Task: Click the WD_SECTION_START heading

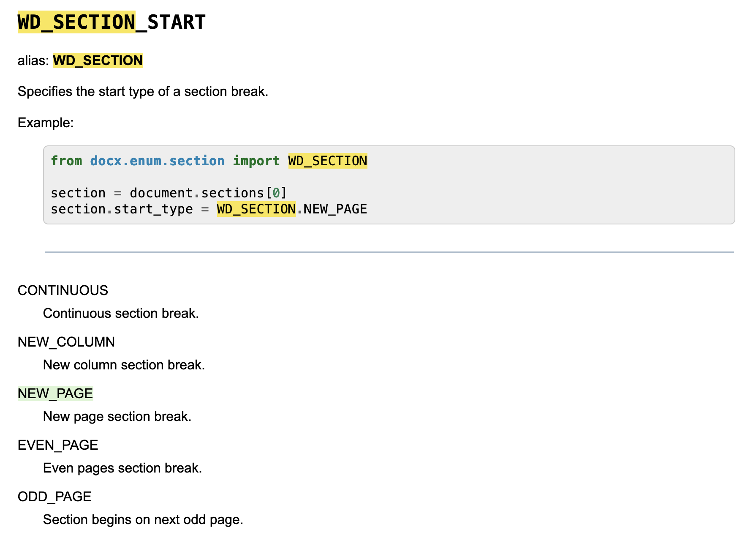Action: (111, 22)
